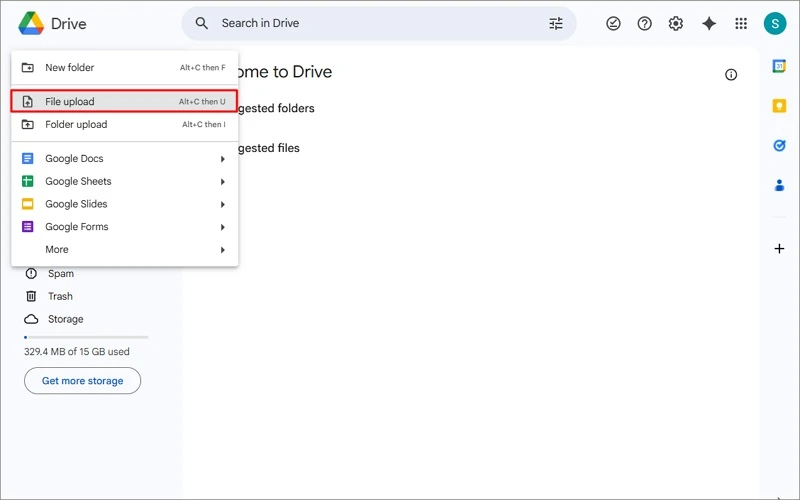
Task: Expand the Google Slides submenu arrow
Action: pos(222,205)
